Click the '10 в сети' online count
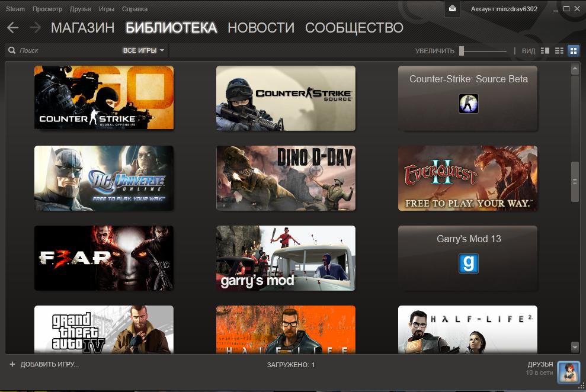This screenshot has width=586, height=392. tap(539, 372)
